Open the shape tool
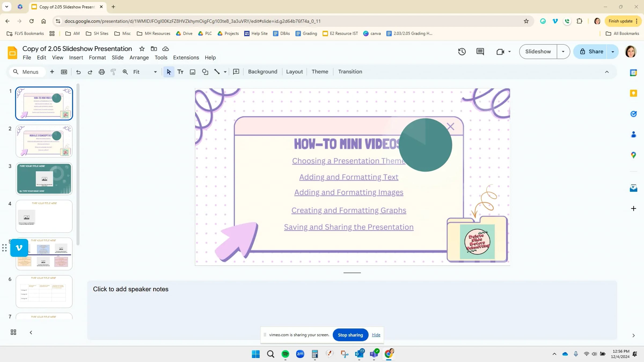644x362 pixels. (205, 72)
